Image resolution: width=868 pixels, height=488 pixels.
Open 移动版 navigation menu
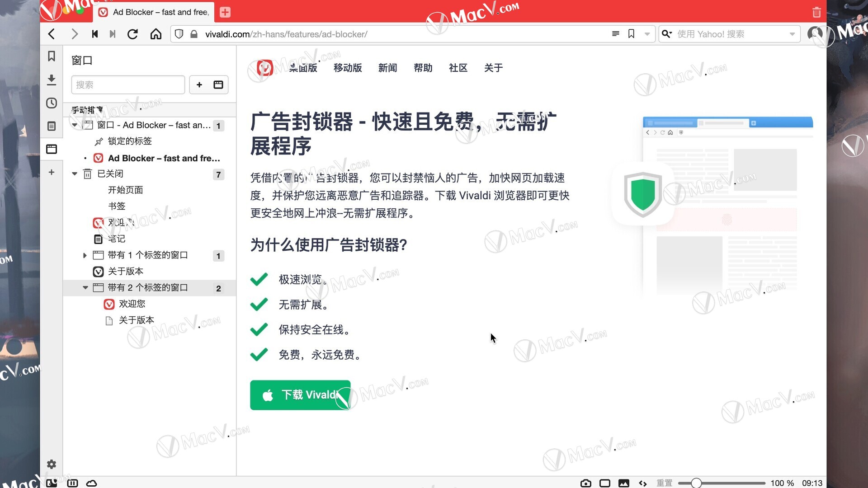click(348, 68)
